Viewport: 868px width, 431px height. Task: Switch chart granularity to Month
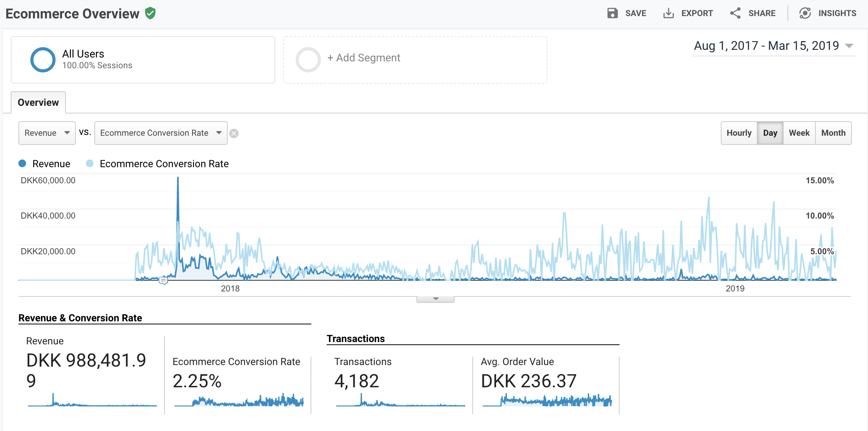833,133
